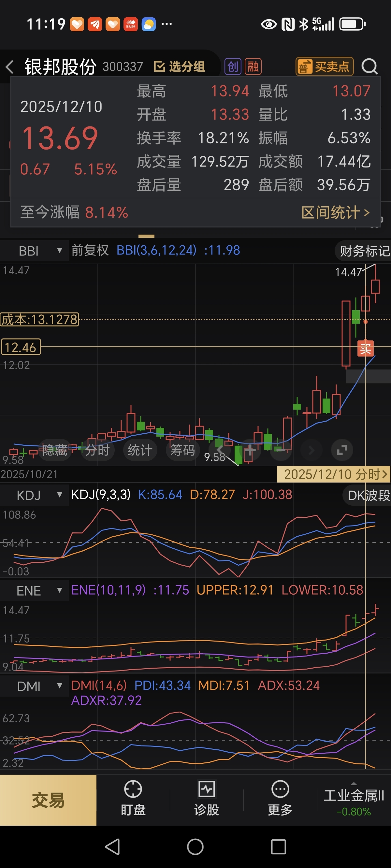Zoom in chart with plus button
The image size is (391, 868).
[x=250, y=450]
